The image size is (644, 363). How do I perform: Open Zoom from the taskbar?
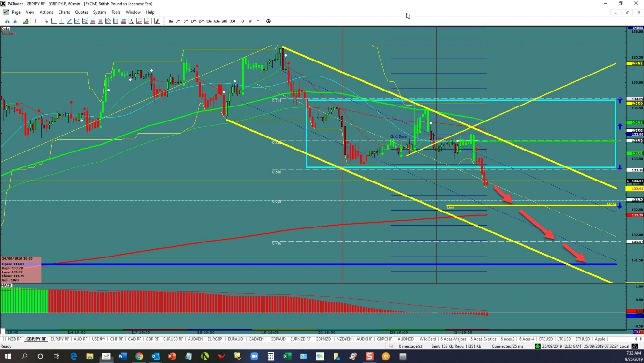254,356
